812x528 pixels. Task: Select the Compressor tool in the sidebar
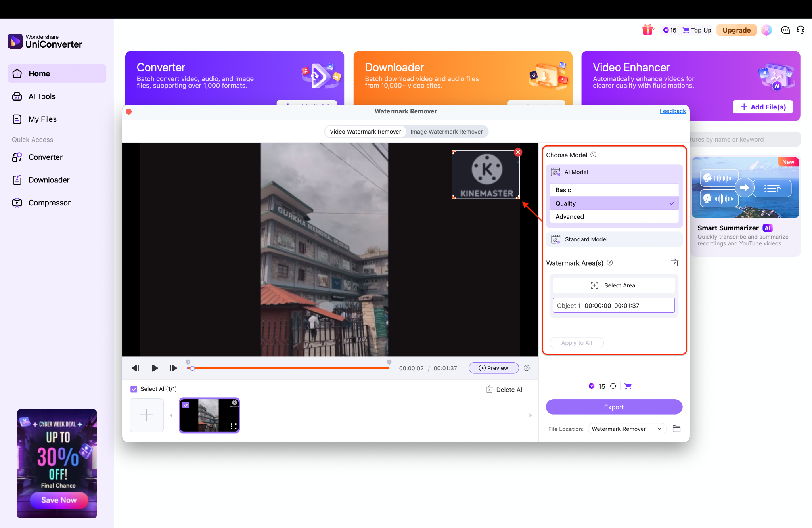[48, 202]
